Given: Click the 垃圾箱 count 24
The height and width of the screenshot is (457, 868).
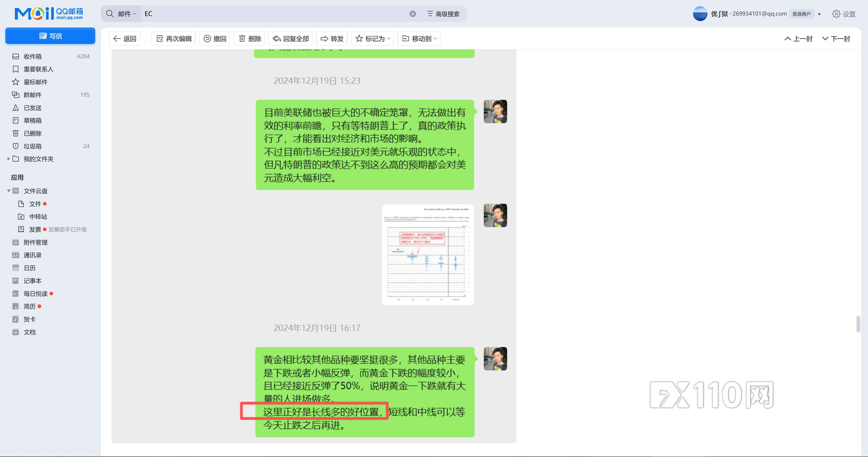Looking at the screenshot, I should point(87,146).
